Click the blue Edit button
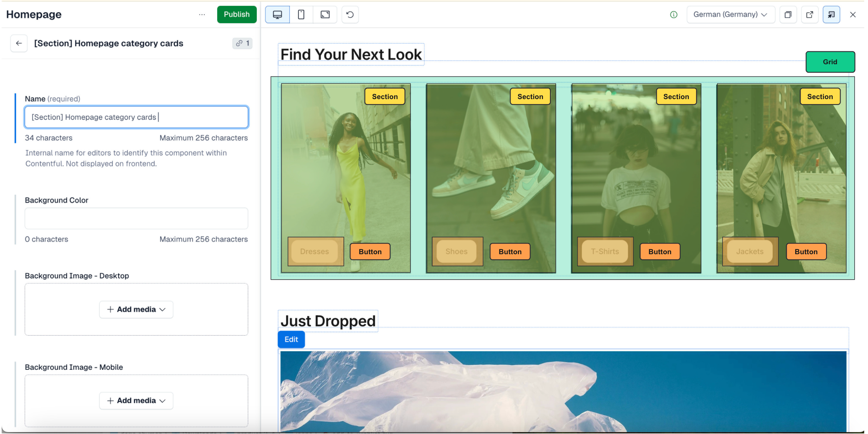Viewport: 868px width, 434px height. click(x=291, y=339)
